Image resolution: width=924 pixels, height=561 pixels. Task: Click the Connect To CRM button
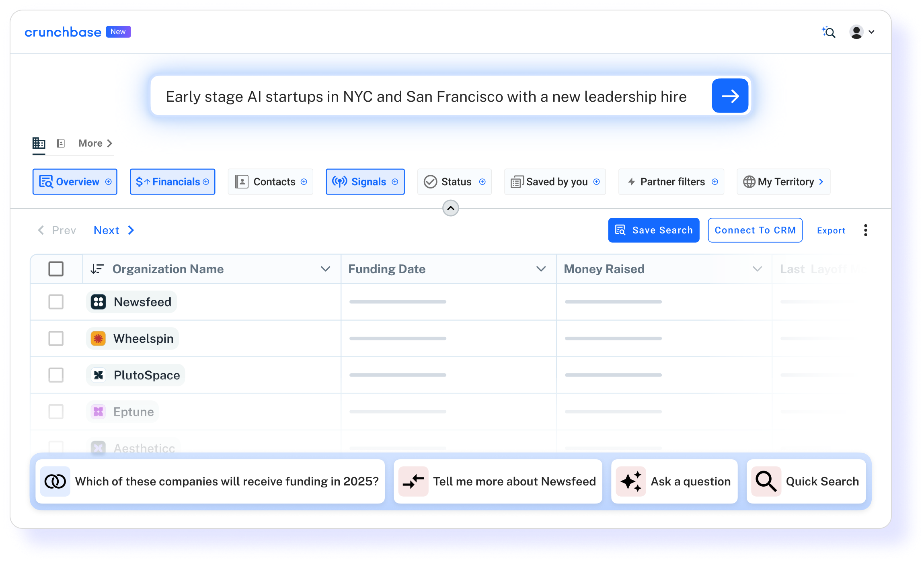click(755, 230)
